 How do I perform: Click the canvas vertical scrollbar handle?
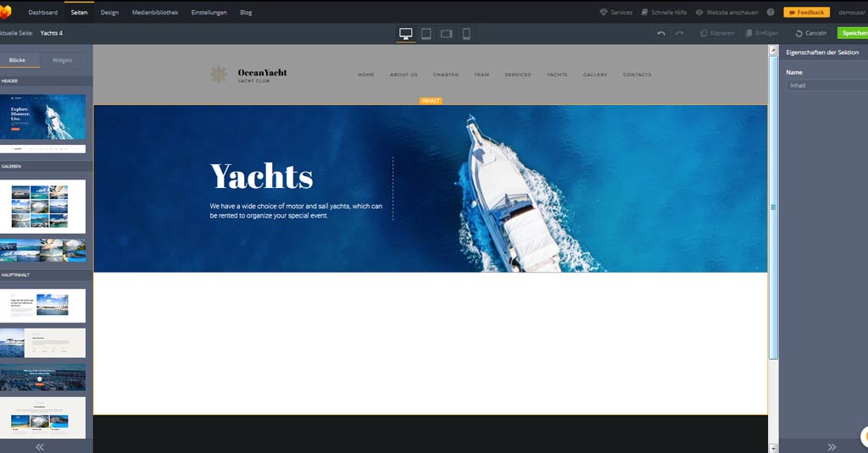[772, 207]
